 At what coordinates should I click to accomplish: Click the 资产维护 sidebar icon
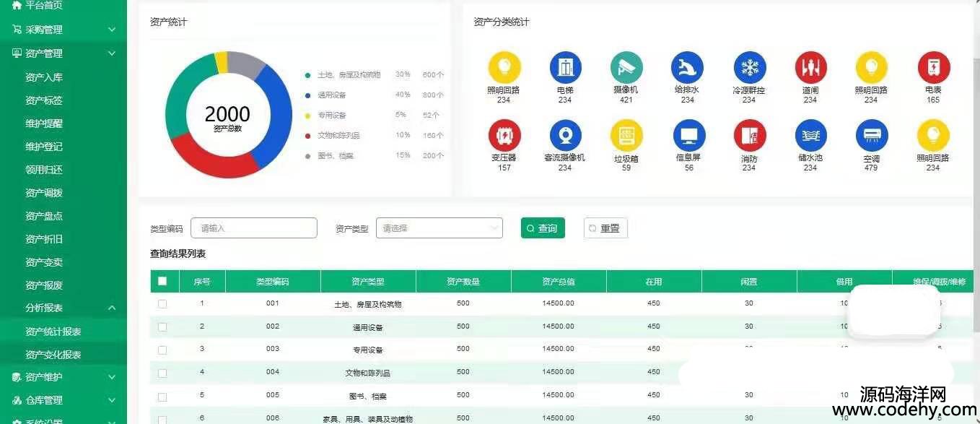[17, 377]
